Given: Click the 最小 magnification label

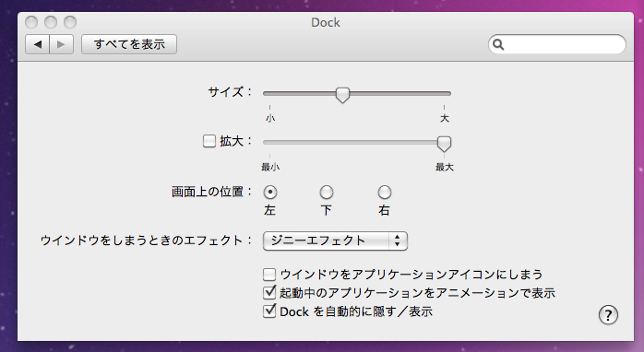Looking at the screenshot, I should coord(270,167).
